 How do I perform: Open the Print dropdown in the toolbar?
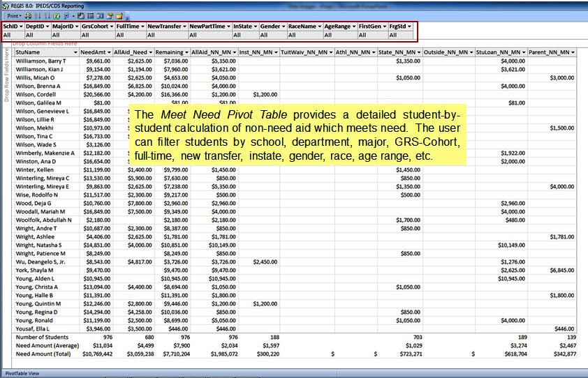coord(15,16)
